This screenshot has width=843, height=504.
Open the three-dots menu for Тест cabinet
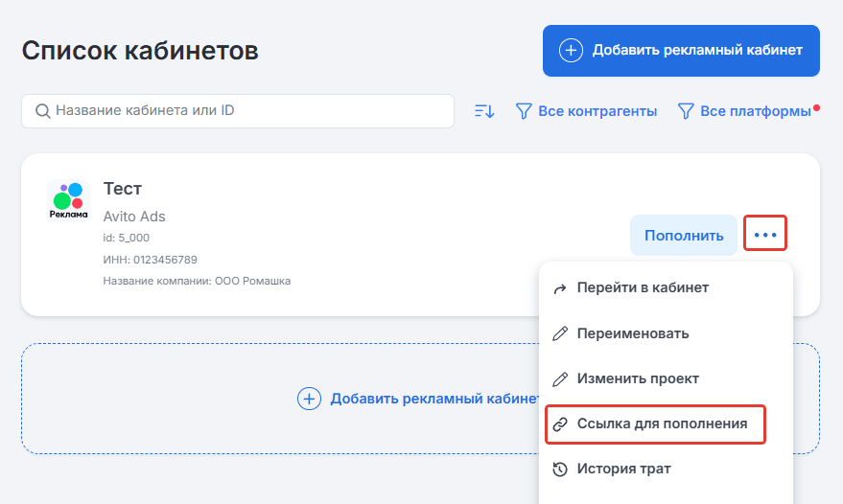[x=765, y=235]
